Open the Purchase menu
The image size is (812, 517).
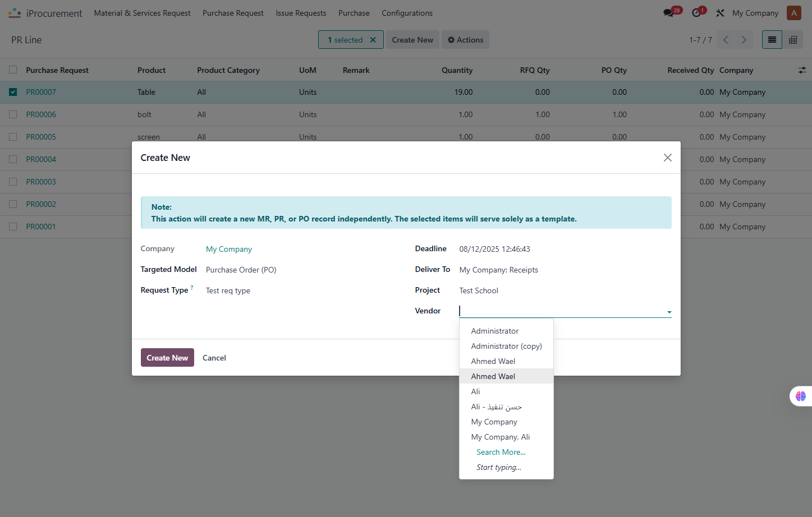tap(354, 13)
